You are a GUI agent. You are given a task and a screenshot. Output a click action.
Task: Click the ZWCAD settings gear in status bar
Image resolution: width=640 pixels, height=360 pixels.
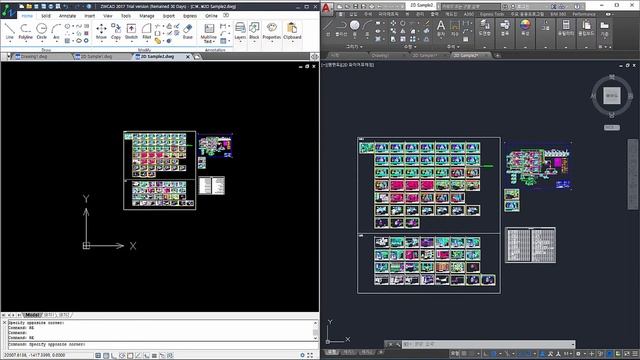point(302,356)
